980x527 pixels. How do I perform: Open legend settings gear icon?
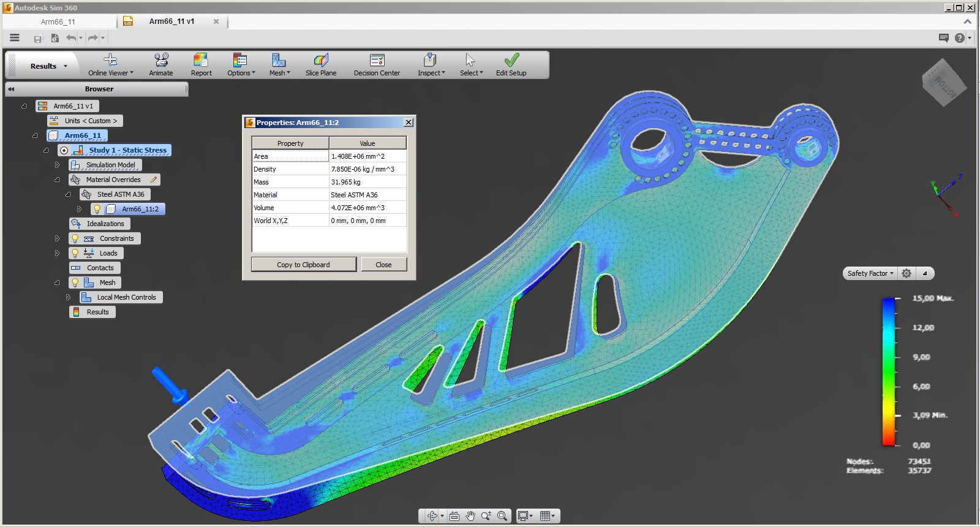907,273
